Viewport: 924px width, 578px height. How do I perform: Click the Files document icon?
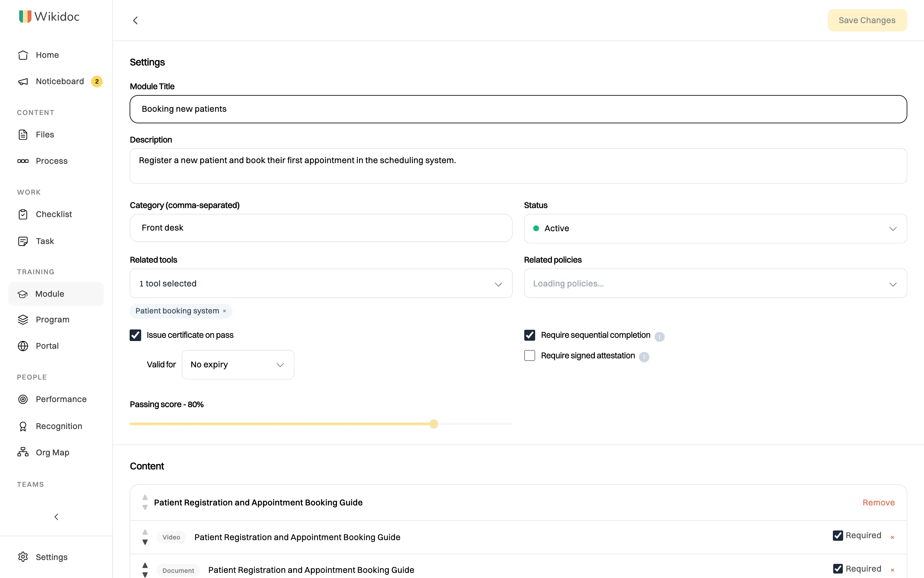(x=23, y=135)
